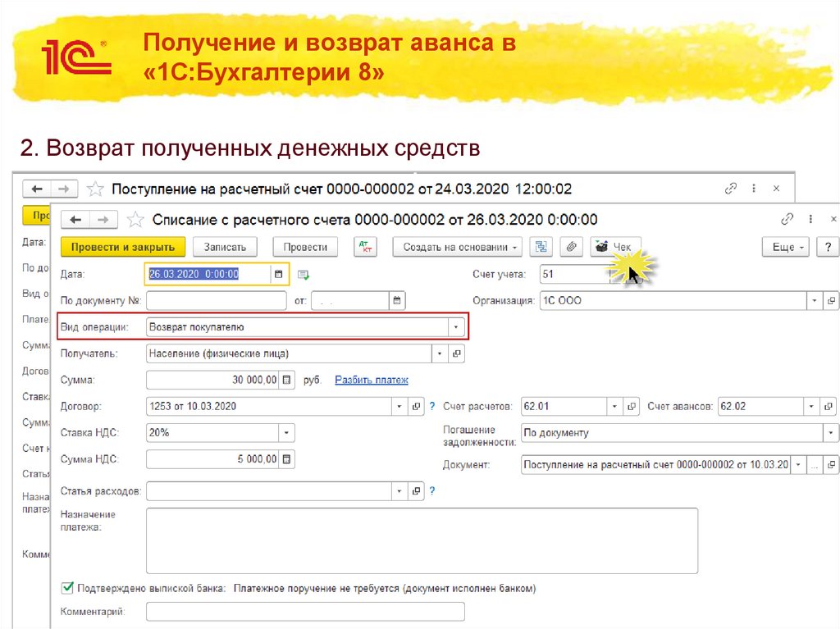Open three-dot menu of Списание window
The image size is (840, 629).
pos(810,219)
